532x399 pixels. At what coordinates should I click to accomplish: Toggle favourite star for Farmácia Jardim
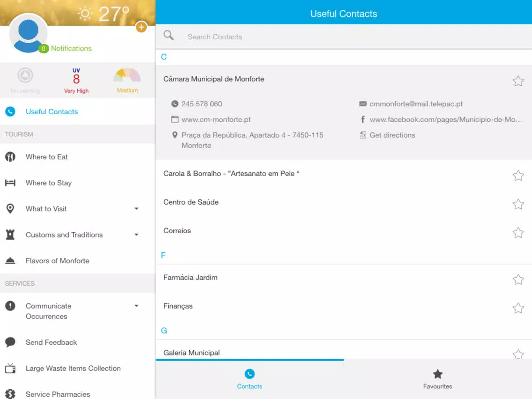518,280
